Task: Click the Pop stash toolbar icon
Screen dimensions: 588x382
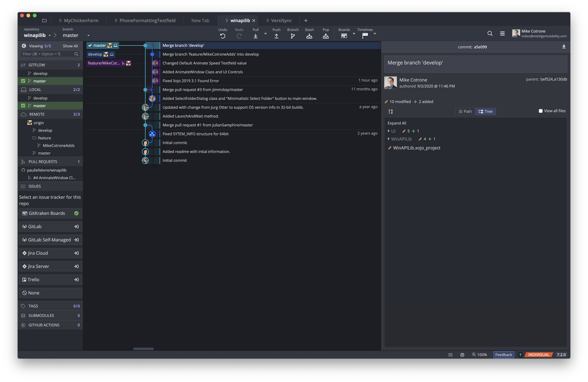Action: coord(326,36)
